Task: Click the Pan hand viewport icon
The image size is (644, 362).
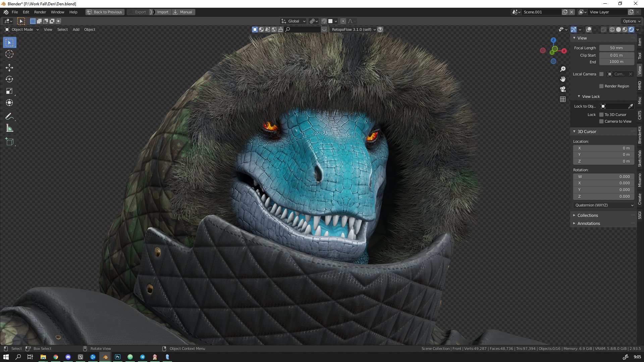Action: click(x=563, y=79)
